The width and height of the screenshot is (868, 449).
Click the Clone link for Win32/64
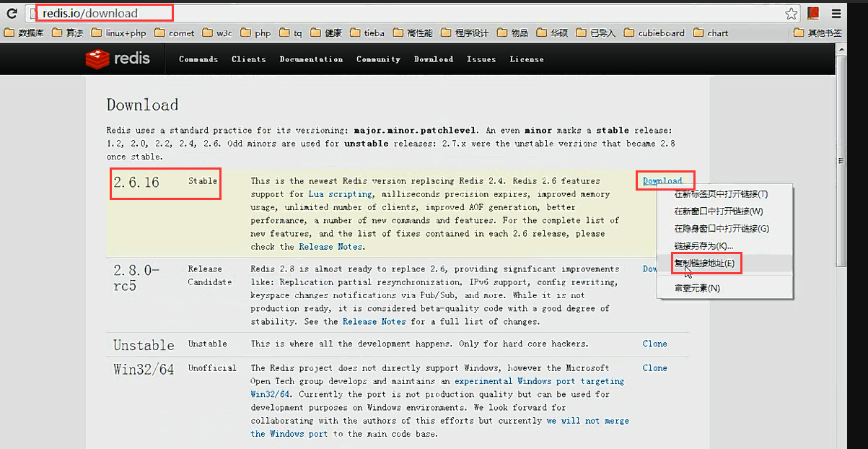click(655, 368)
